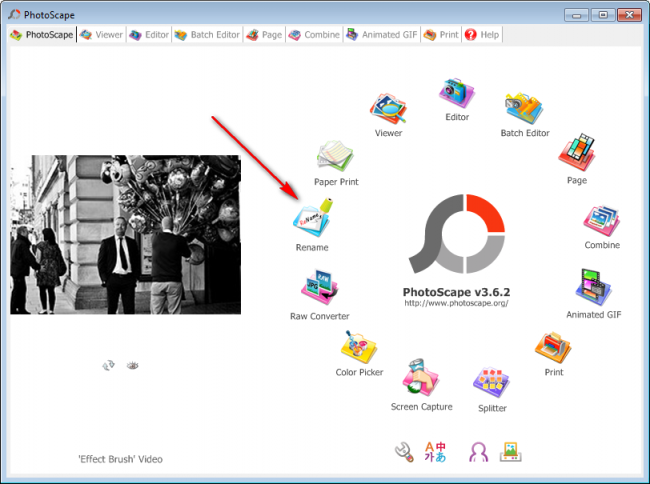Open the Color Picker icon
The image size is (650, 484).
(x=359, y=347)
